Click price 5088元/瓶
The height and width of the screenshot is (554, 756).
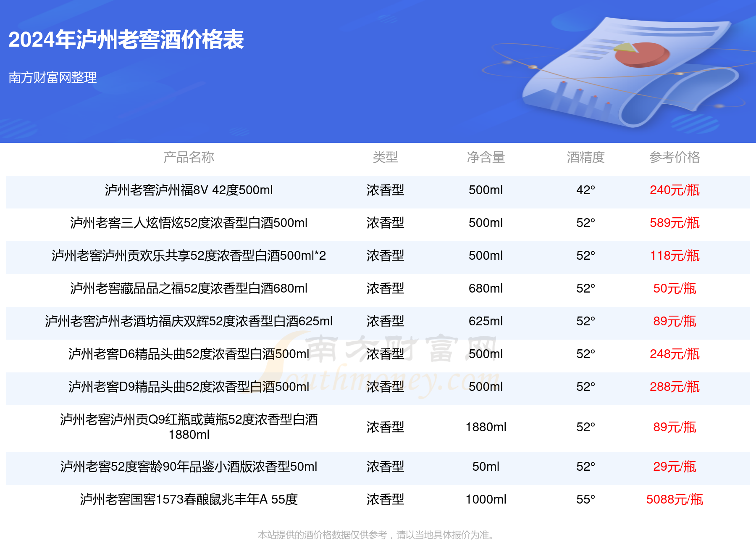click(675, 499)
